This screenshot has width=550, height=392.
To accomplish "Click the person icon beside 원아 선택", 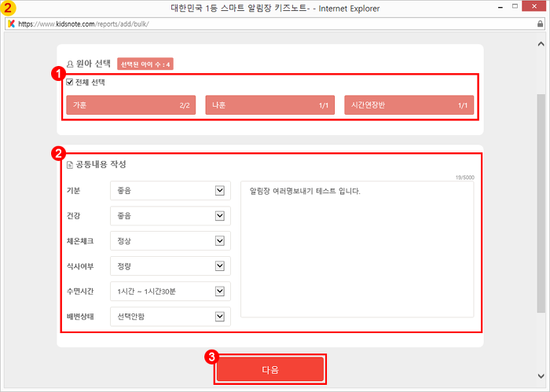I will (70, 64).
